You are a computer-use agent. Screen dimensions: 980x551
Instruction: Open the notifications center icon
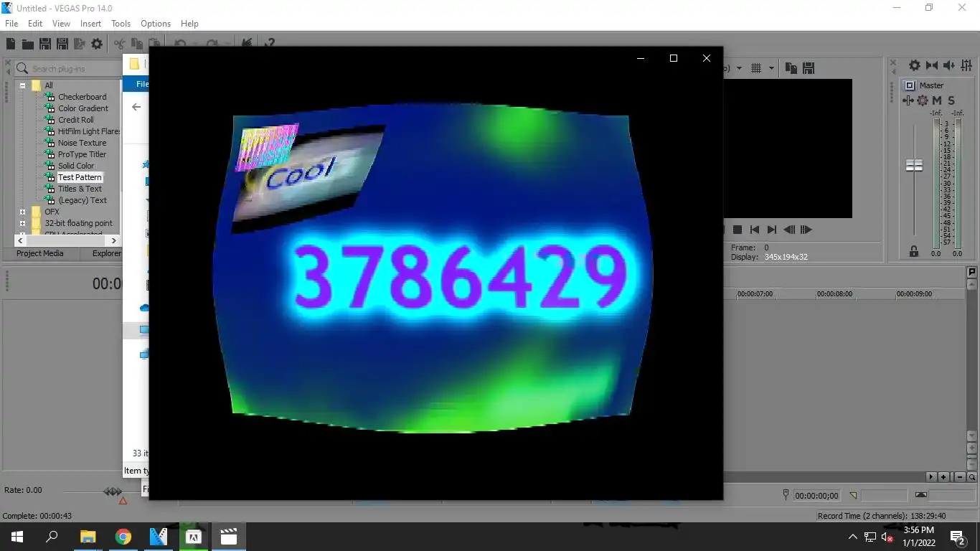tap(957, 537)
